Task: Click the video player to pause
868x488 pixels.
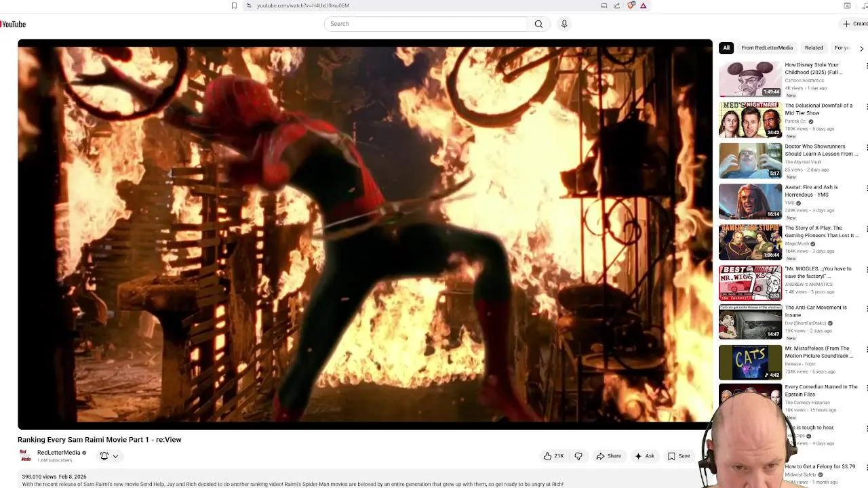Action: [365, 235]
